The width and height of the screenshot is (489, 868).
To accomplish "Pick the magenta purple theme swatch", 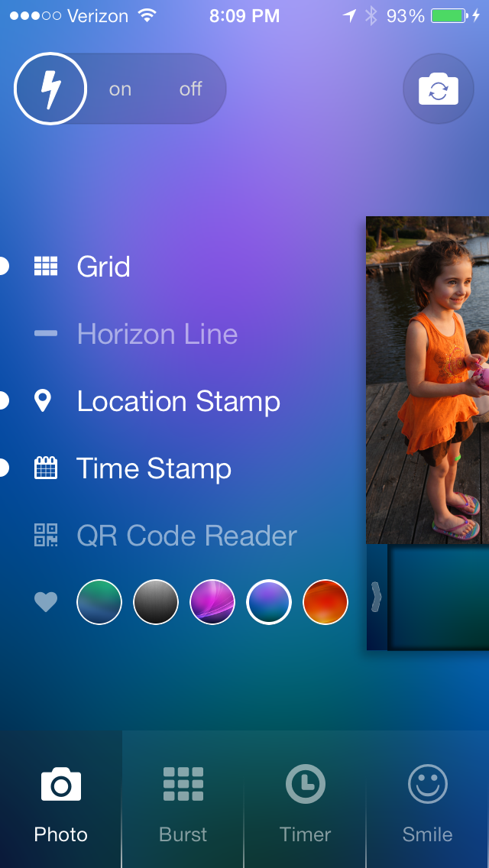I will click(x=212, y=602).
